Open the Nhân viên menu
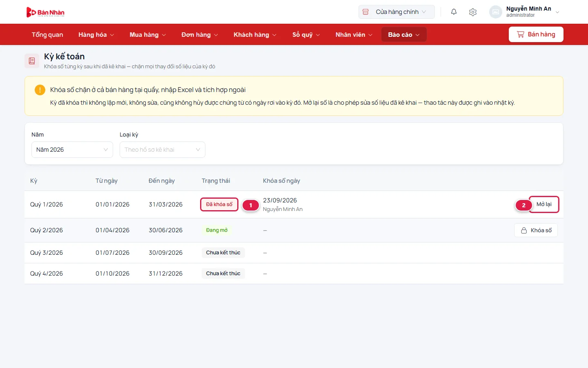This screenshot has height=368, width=588. 354,35
